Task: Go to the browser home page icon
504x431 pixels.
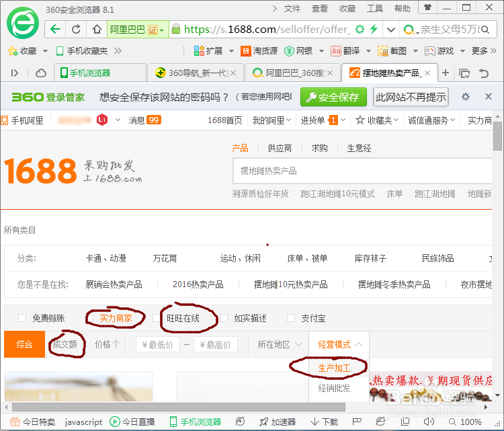Action: pyautogui.click(x=96, y=30)
